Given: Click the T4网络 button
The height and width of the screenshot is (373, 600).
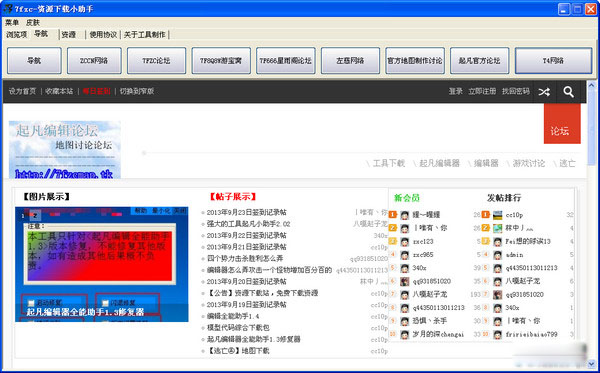Looking at the screenshot, I should coord(553,60).
